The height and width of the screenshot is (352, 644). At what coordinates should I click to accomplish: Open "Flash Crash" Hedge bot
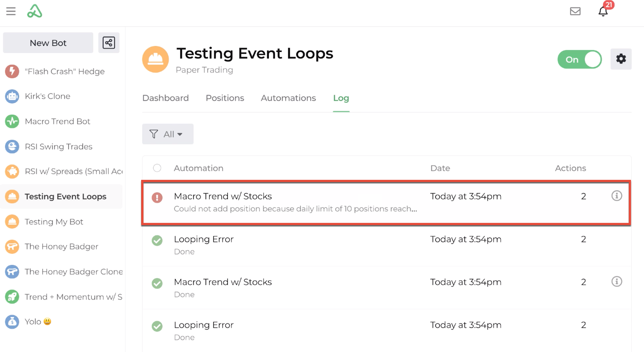coord(65,71)
